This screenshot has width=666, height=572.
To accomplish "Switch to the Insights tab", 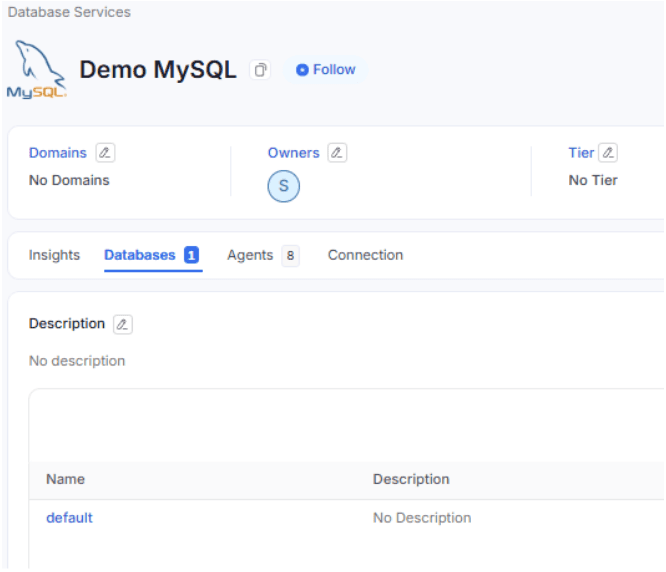I will [54, 255].
